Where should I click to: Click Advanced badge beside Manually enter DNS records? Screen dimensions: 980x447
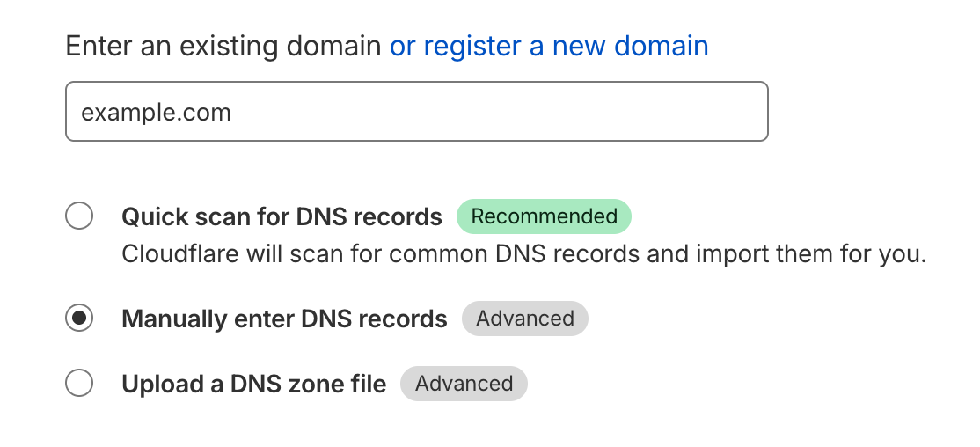(525, 319)
